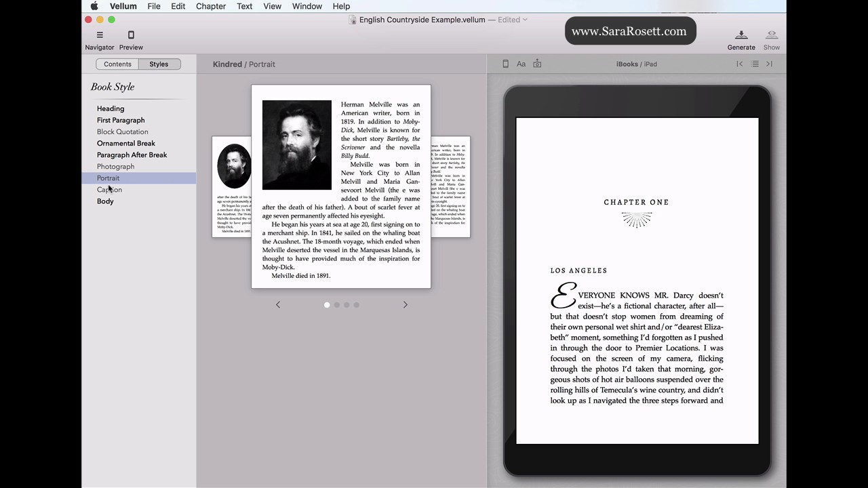This screenshot has height=488, width=868.
Task: Jump to last page in preview
Action: tap(769, 64)
